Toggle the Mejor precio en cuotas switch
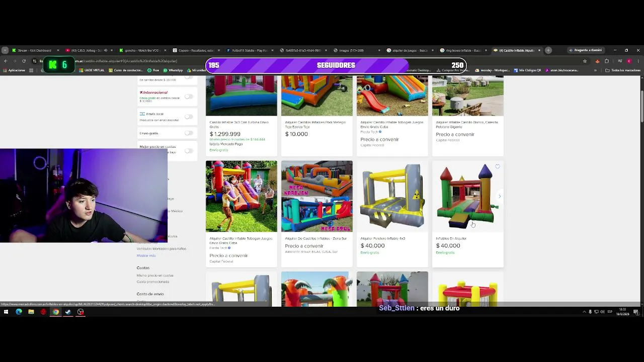Viewport: 644px width, 362px height. pos(189,150)
